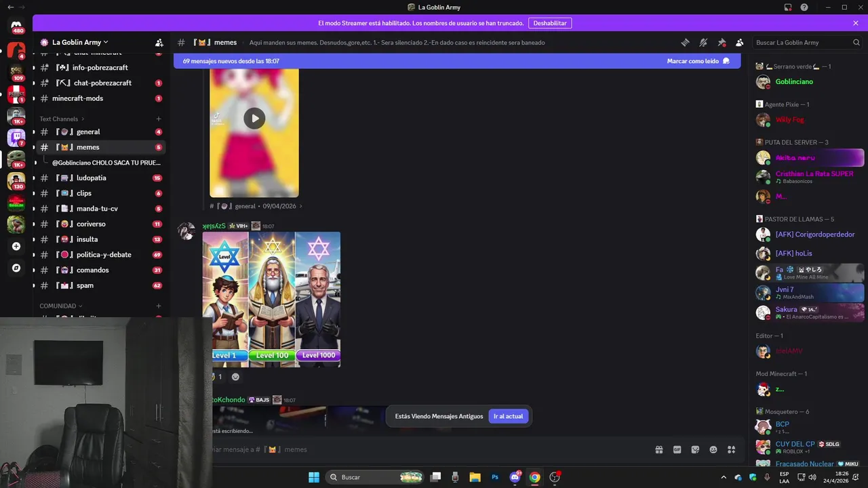Image resolution: width=868 pixels, height=488 pixels.
Task: Add a server with the plus icon
Action: (16, 246)
